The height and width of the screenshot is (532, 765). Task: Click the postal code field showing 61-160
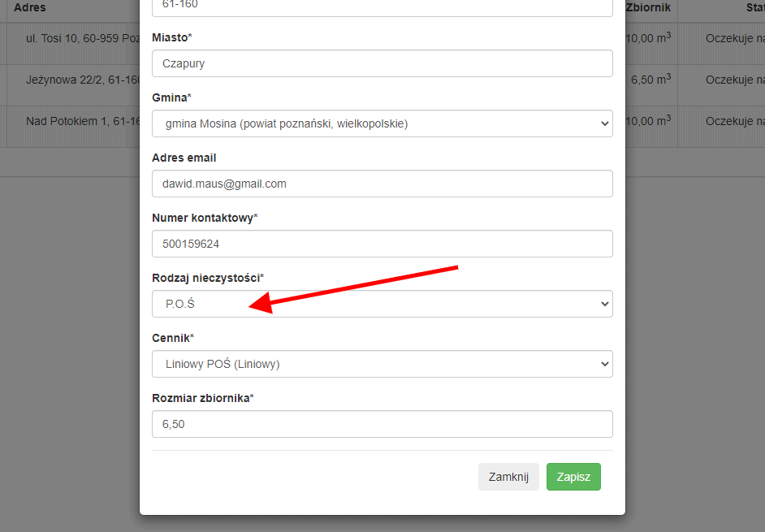click(382, 6)
